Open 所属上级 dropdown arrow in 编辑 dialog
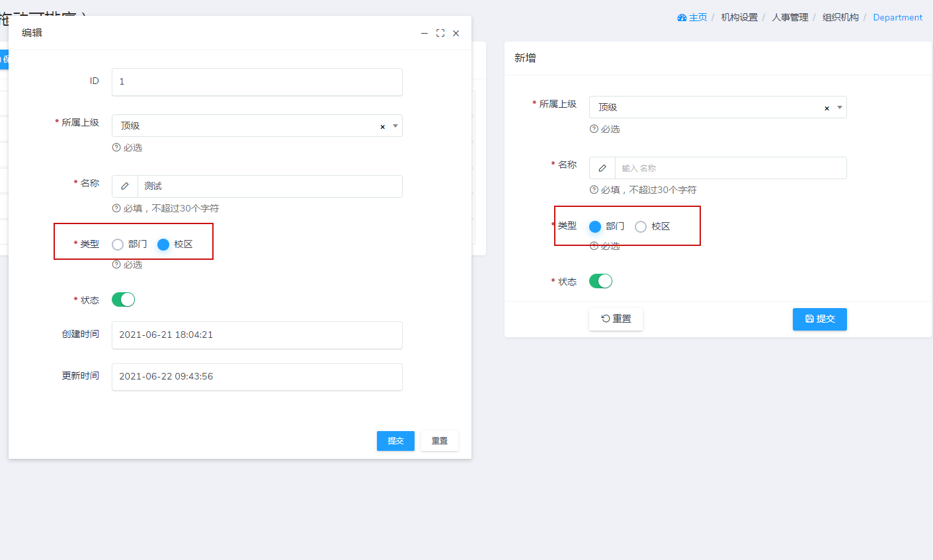The width and height of the screenshot is (933, 560). (395, 126)
